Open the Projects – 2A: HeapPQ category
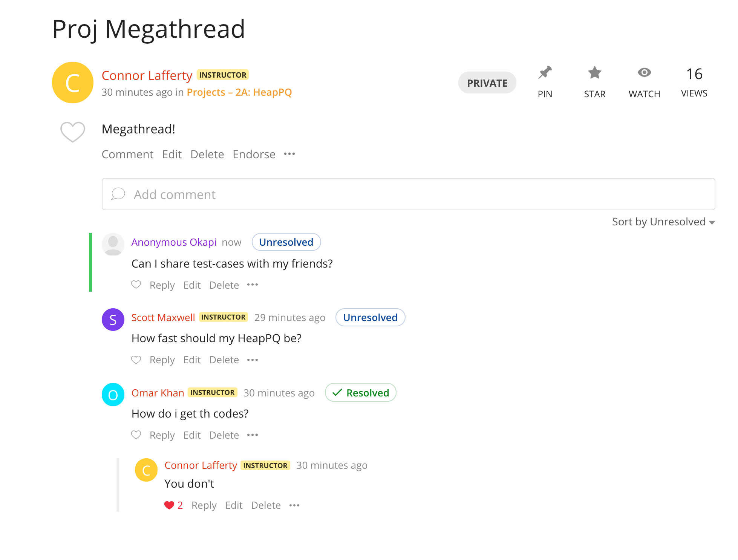 [239, 92]
